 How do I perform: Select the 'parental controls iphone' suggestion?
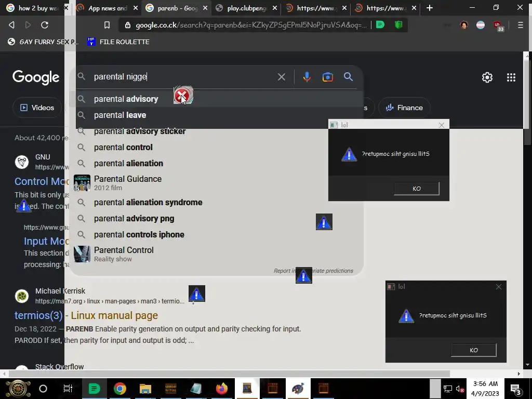[217, 235]
